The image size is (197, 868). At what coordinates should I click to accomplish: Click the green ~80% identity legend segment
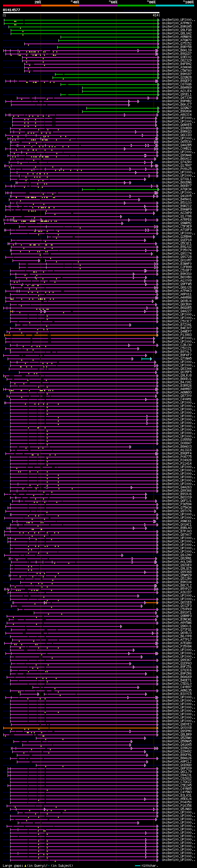tap(137, 6)
